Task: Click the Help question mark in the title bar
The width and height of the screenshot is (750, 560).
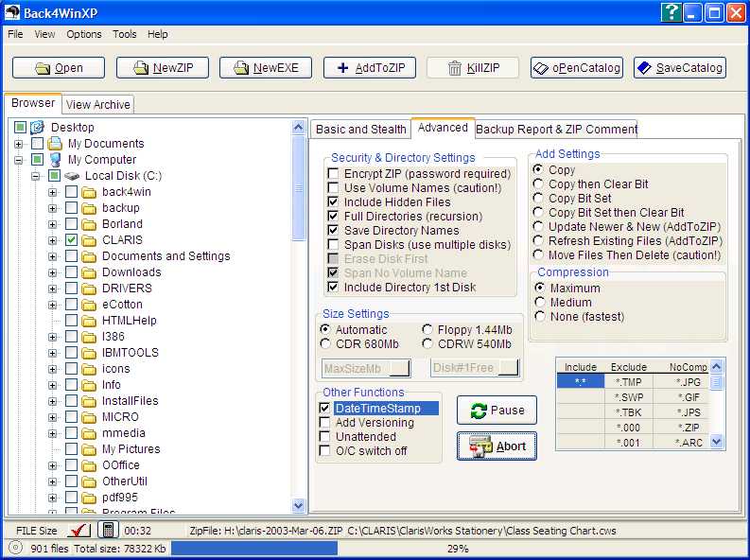Action: tap(672, 12)
